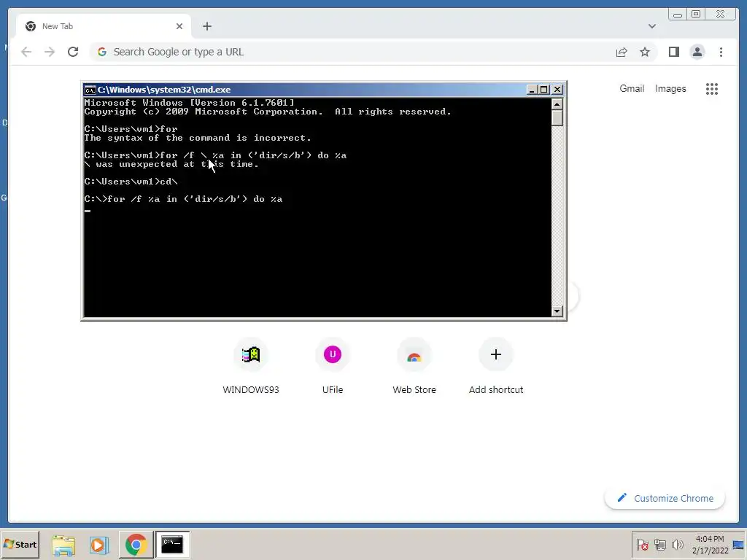Open a new tab with plus
The width and height of the screenshot is (747, 560).
(206, 26)
